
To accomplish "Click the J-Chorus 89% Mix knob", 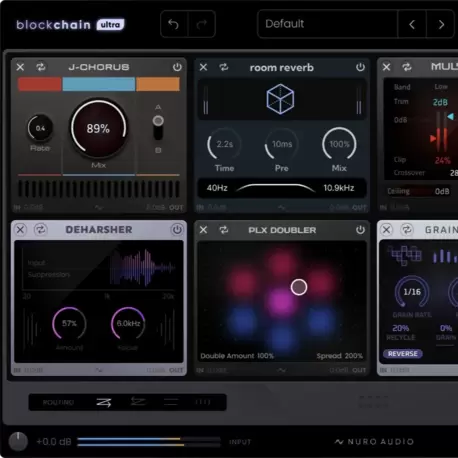I will (x=98, y=128).
